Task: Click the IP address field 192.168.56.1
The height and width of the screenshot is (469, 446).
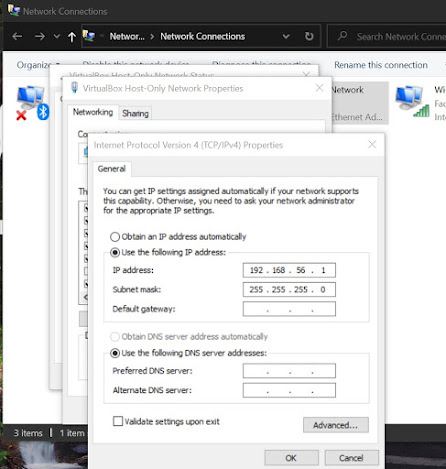Action: click(289, 270)
